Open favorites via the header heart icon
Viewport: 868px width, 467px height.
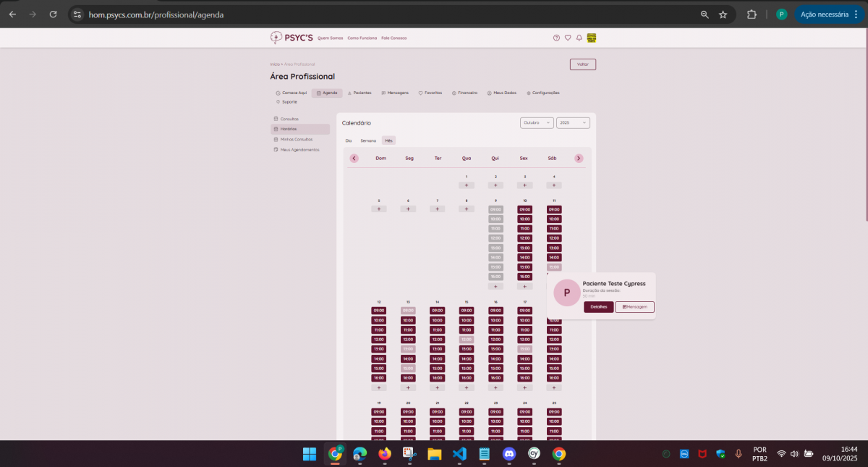(568, 38)
